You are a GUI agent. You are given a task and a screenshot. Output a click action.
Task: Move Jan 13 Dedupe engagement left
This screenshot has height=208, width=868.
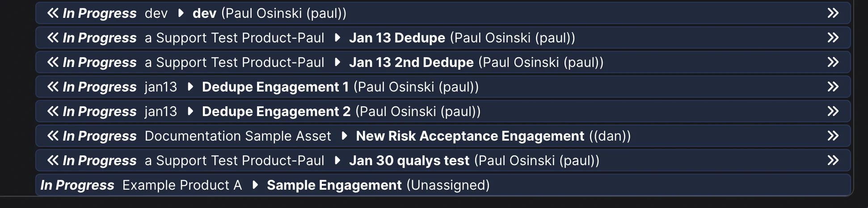(53, 38)
